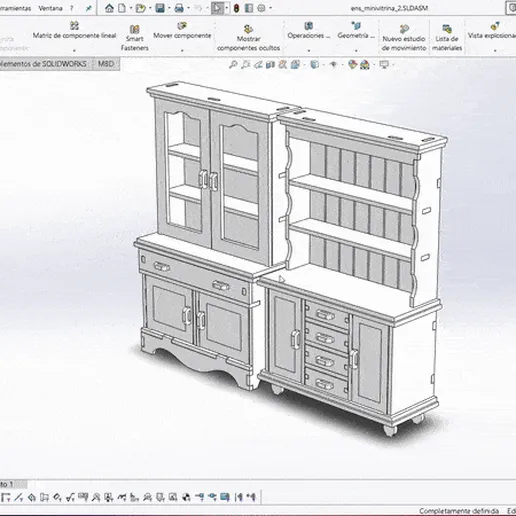Expand dropdown arrow next to Save icon

pos(169,8)
